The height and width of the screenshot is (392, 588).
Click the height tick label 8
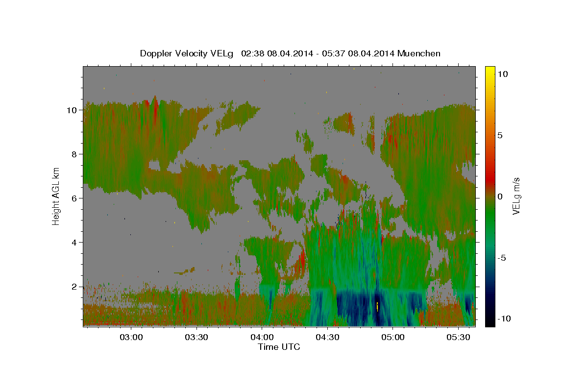tap(74, 154)
